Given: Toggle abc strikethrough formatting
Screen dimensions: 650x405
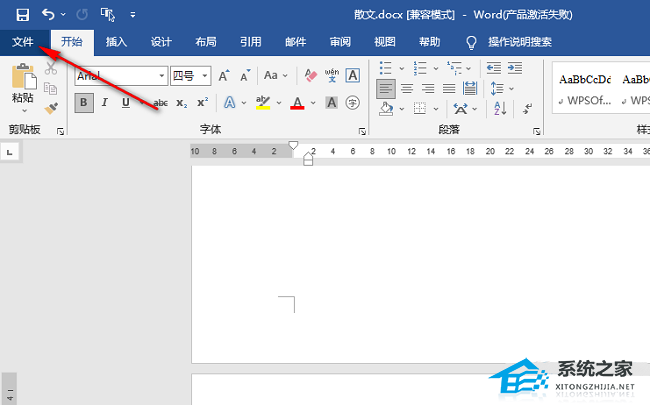Looking at the screenshot, I should pyautogui.click(x=161, y=103).
